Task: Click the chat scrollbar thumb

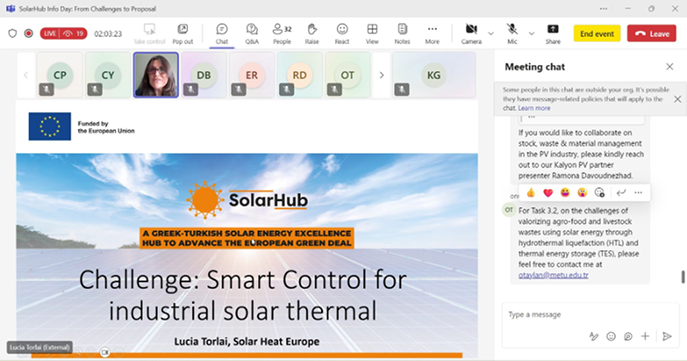Action: coord(682,277)
